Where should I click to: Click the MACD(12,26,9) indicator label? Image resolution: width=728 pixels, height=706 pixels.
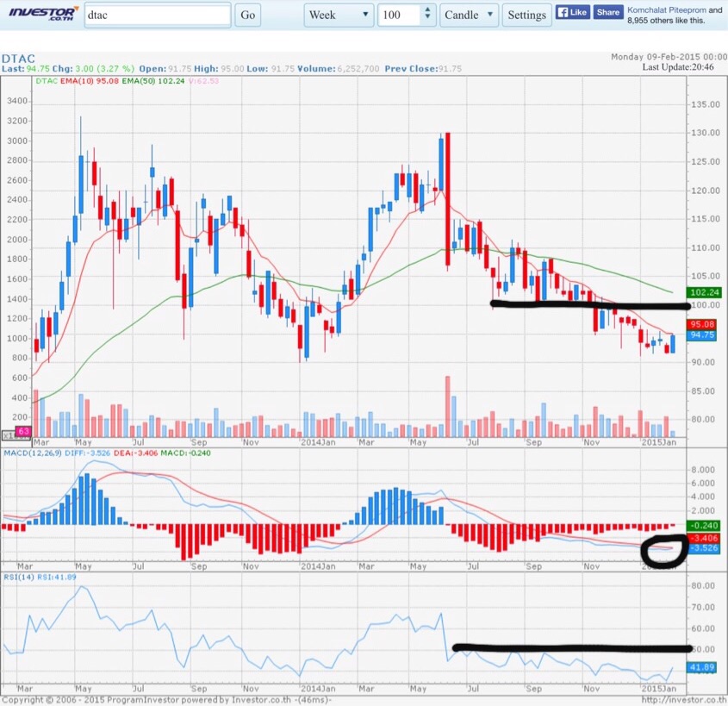click(33, 453)
